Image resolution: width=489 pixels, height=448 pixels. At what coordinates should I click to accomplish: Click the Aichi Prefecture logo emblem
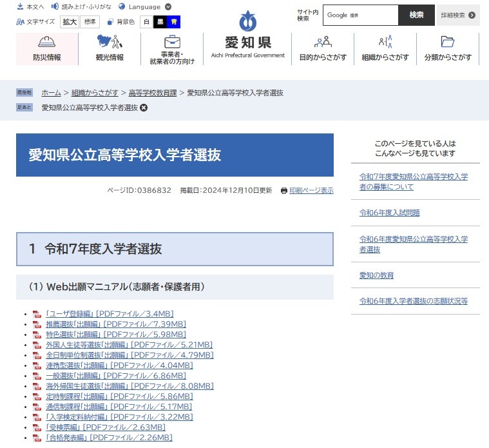pos(247,21)
